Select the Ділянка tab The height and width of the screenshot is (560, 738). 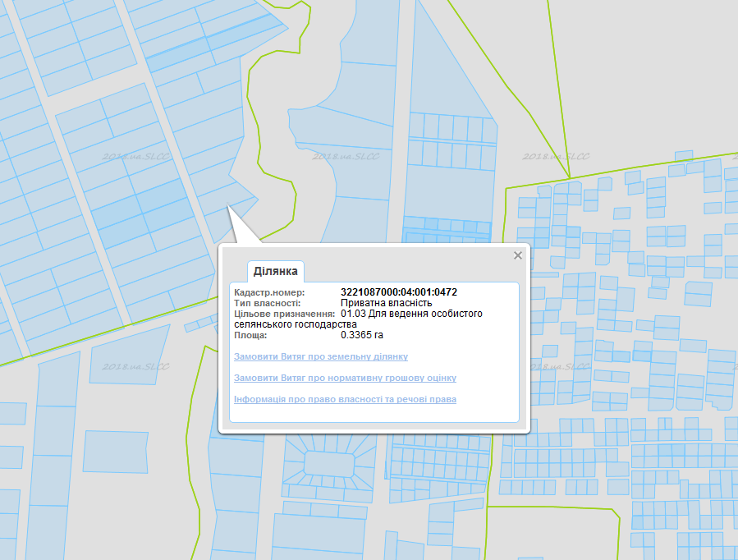click(x=276, y=272)
